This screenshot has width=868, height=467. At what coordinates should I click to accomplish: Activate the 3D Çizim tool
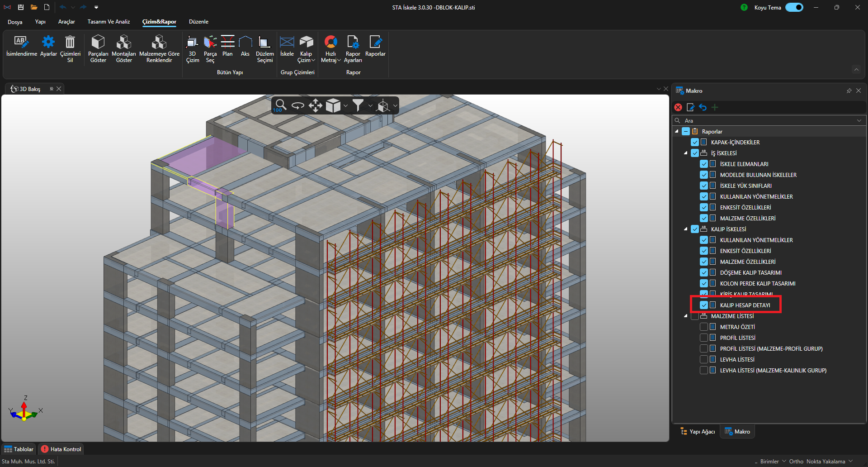coord(192,43)
